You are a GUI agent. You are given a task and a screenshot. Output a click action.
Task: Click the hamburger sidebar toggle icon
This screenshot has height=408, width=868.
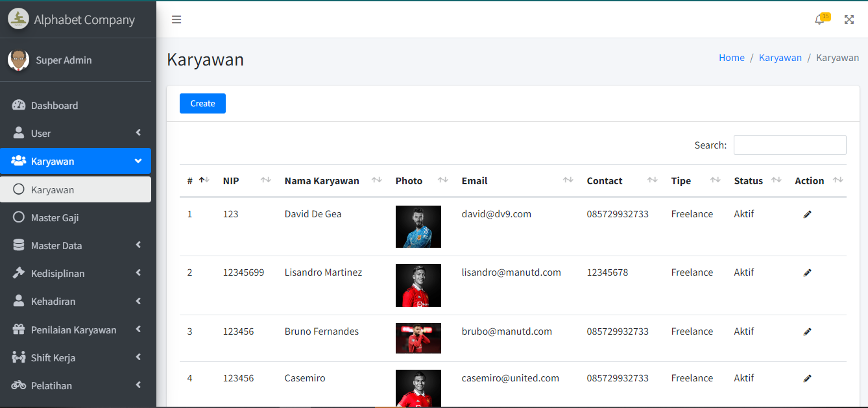tap(176, 19)
